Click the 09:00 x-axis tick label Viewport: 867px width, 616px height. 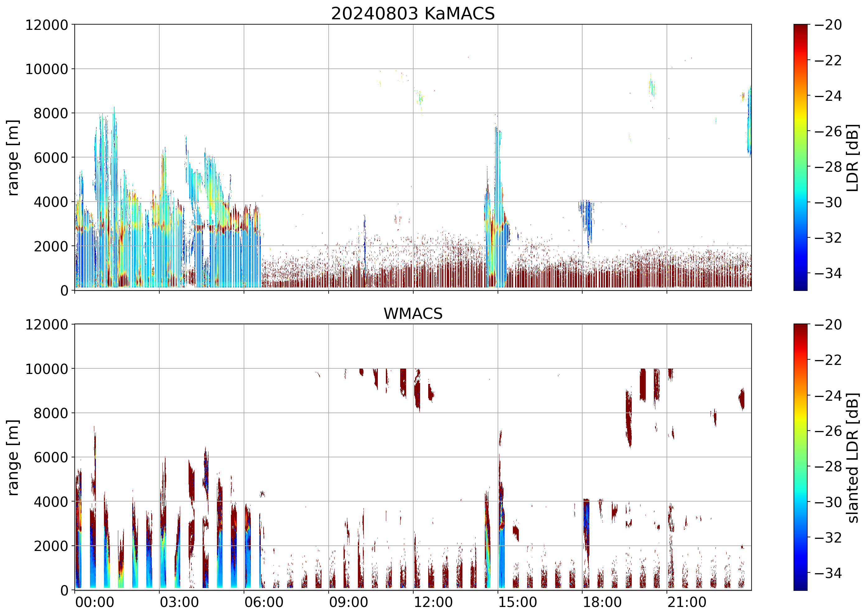348,602
